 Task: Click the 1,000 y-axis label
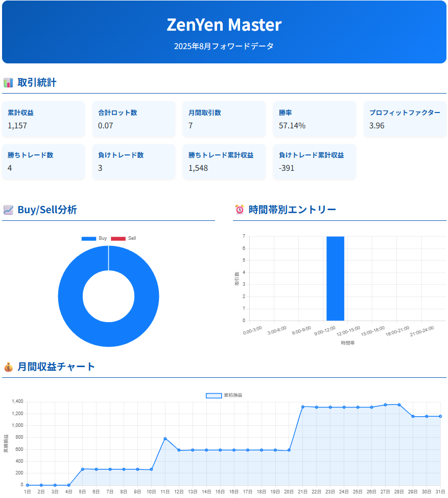(x=17, y=425)
